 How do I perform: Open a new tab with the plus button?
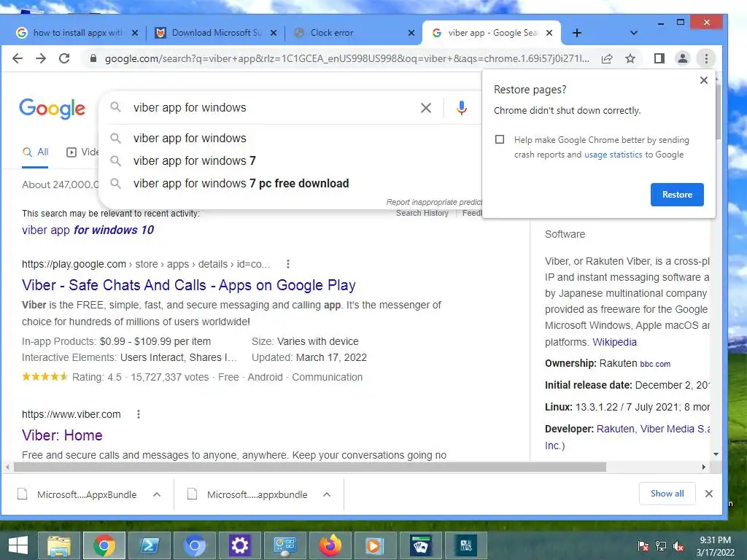point(577,33)
